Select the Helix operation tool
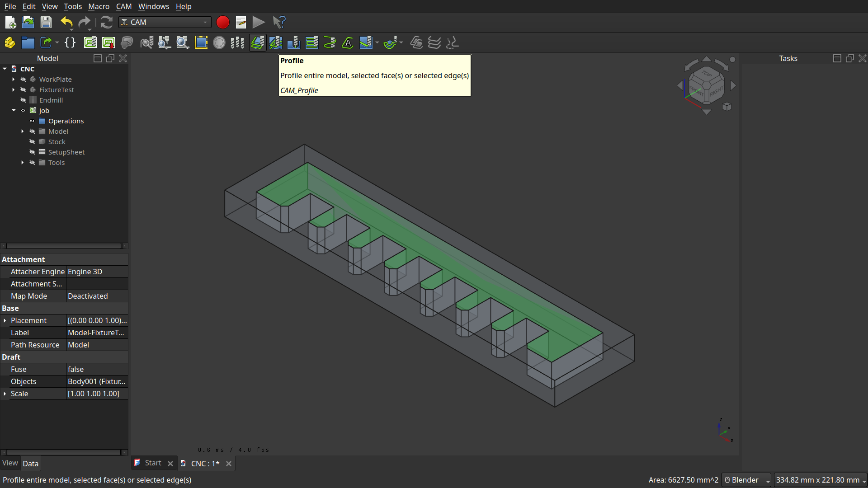The image size is (868, 488). 330,43
